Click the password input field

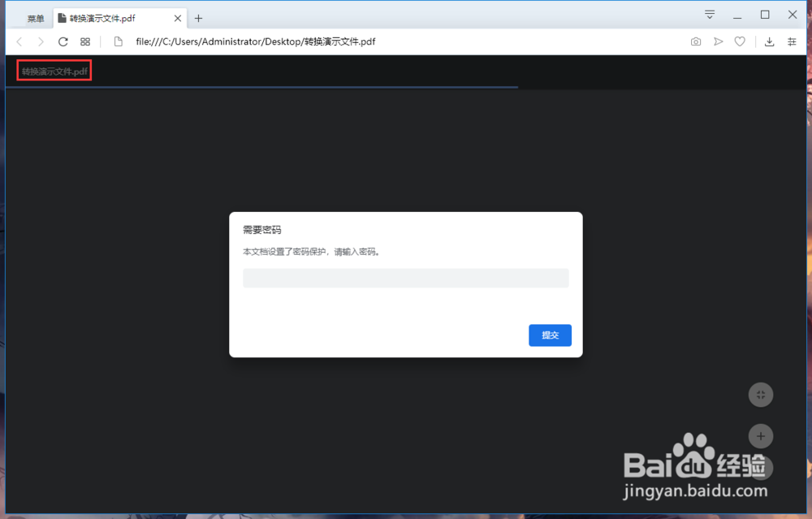click(405, 278)
